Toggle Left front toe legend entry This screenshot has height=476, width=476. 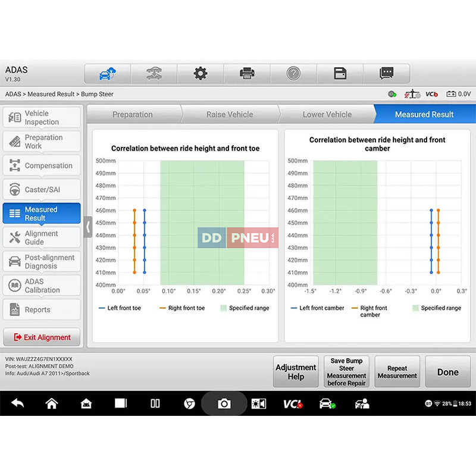[x=120, y=308]
